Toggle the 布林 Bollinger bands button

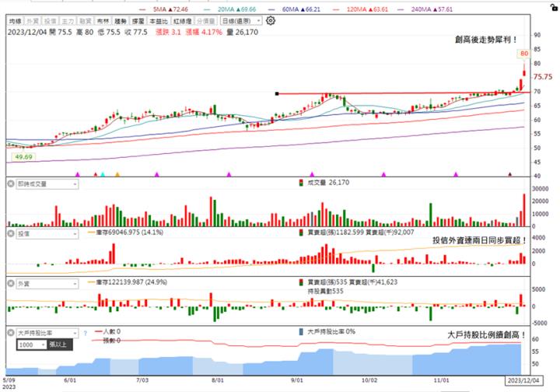pyautogui.click(x=103, y=22)
